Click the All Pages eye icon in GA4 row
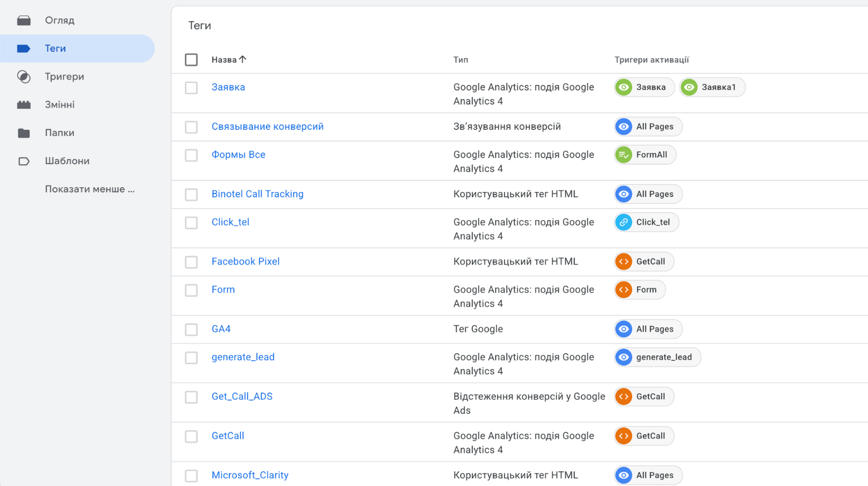Screen dimensions: 868x486 (624, 329)
